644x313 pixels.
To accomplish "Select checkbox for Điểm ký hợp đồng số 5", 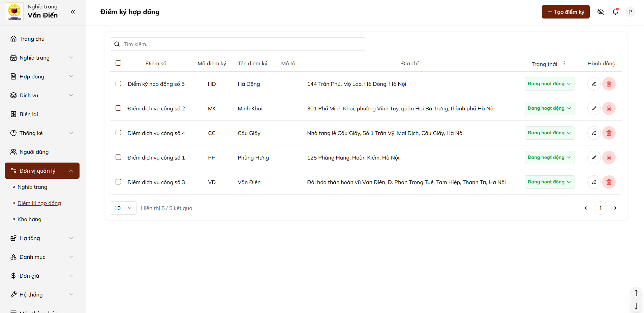I will [x=118, y=83].
